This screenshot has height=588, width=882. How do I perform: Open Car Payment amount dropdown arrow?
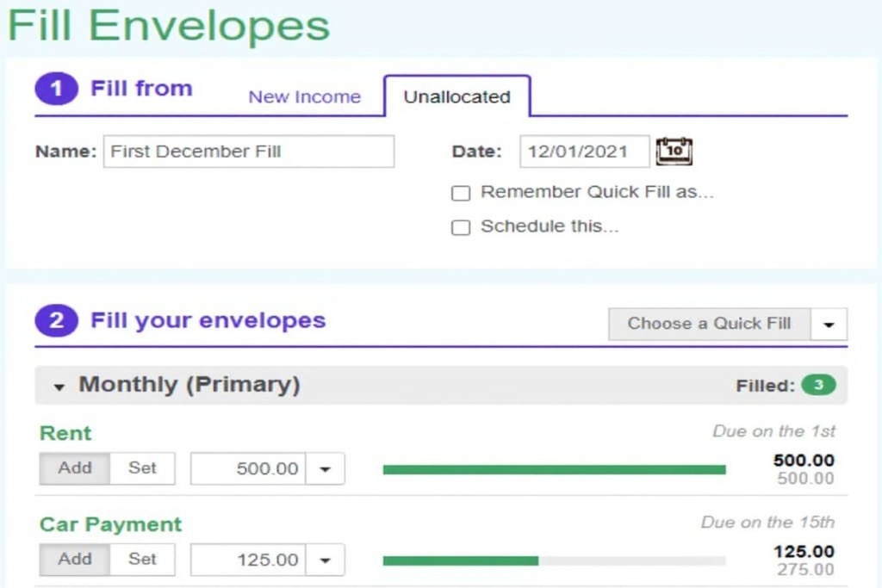click(x=325, y=560)
